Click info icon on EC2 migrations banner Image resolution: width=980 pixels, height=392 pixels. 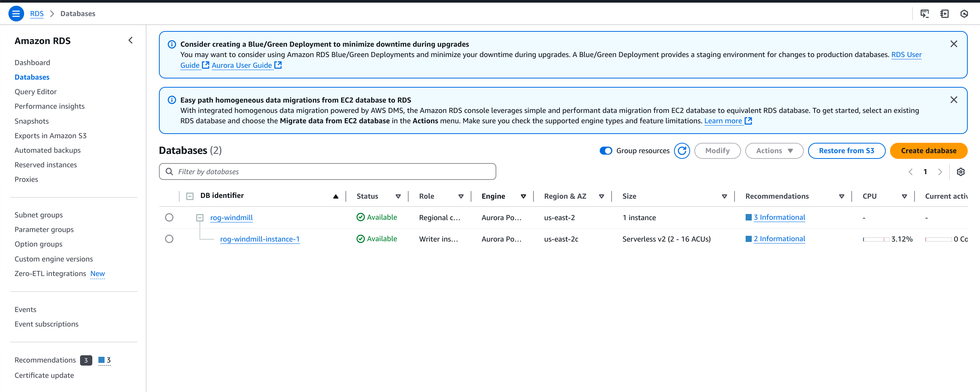[172, 100]
